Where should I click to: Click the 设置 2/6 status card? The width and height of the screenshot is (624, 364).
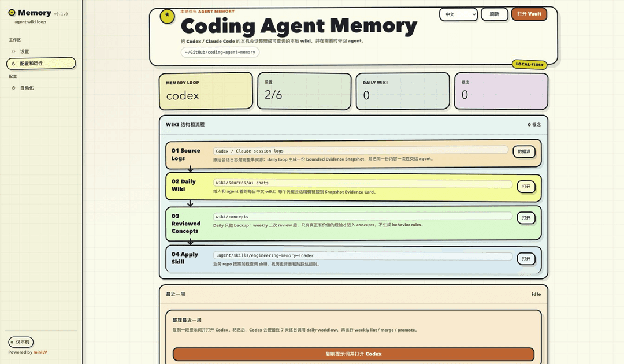304,91
